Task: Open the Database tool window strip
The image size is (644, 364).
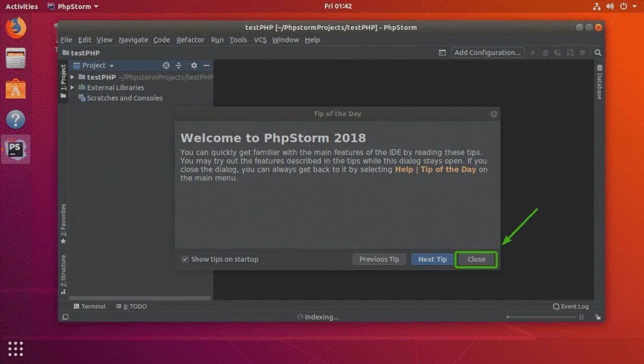Action: coord(599,82)
